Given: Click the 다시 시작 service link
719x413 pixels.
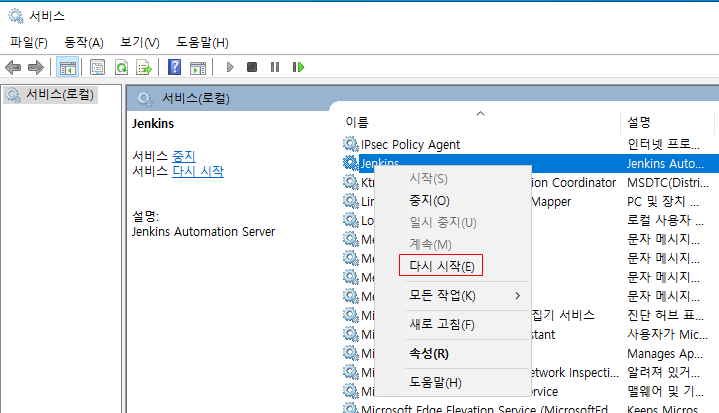Looking at the screenshot, I should click(198, 171).
